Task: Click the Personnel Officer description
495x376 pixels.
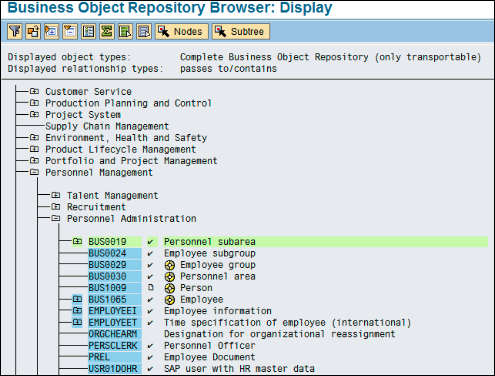Action: click(x=210, y=346)
